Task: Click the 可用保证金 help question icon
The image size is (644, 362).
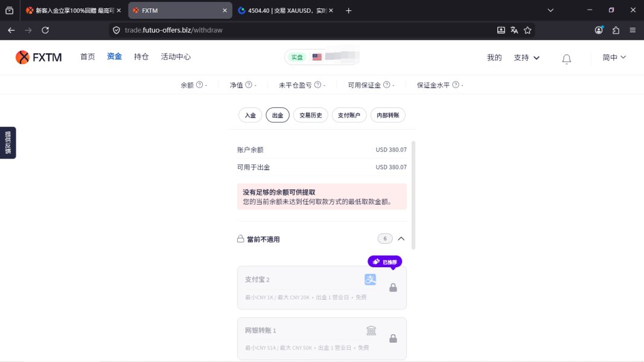Action: point(386,84)
